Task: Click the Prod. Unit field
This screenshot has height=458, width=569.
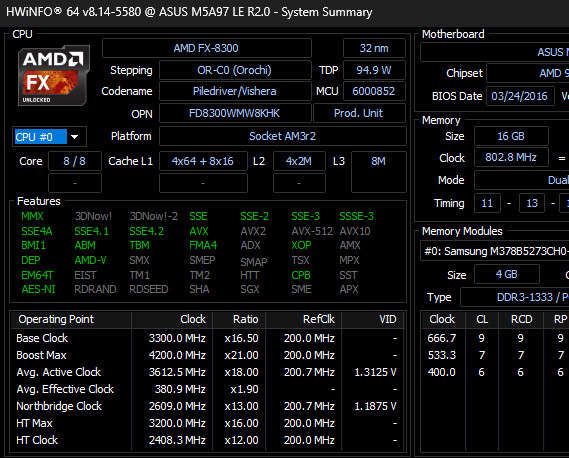Action: [359, 113]
